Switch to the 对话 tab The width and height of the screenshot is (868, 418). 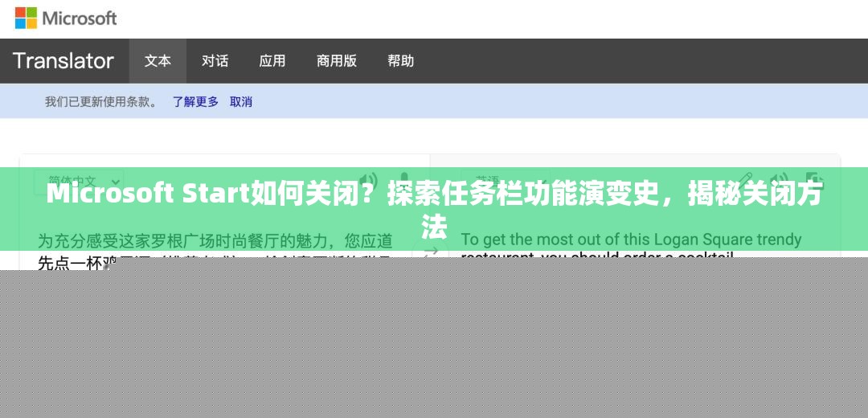215,61
